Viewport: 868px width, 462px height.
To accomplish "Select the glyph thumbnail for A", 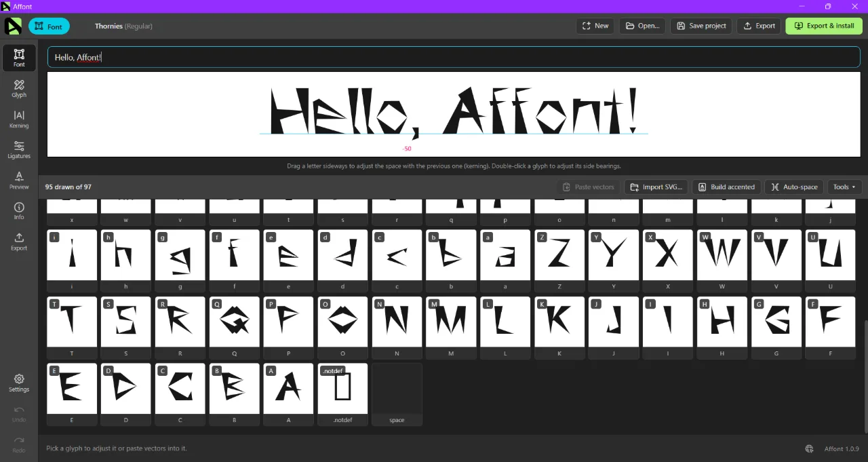I will tap(288, 394).
